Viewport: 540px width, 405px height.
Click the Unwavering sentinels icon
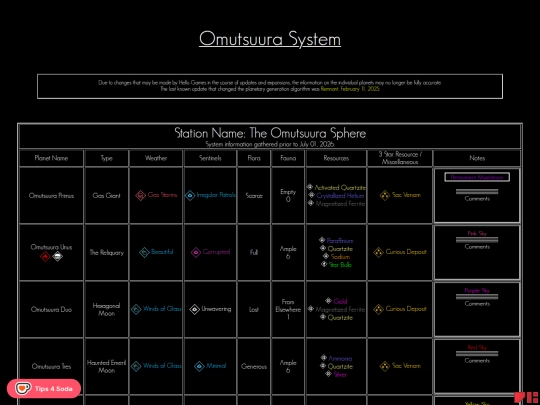pyautogui.click(x=195, y=309)
